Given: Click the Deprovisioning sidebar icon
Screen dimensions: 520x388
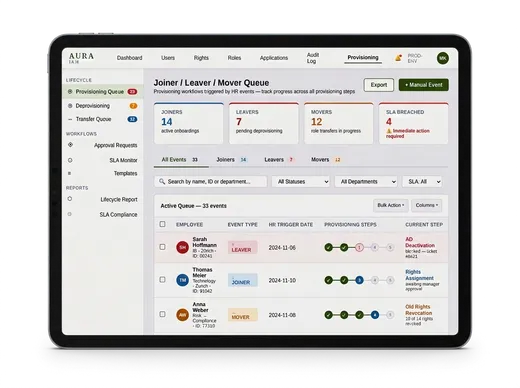Looking at the screenshot, I should tap(70, 106).
